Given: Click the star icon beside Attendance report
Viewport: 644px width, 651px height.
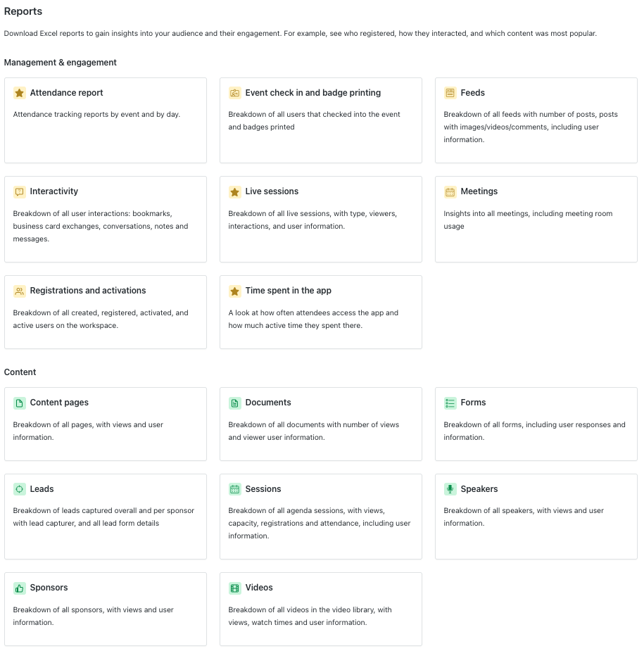Looking at the screenshot, I should pos(20,93).
